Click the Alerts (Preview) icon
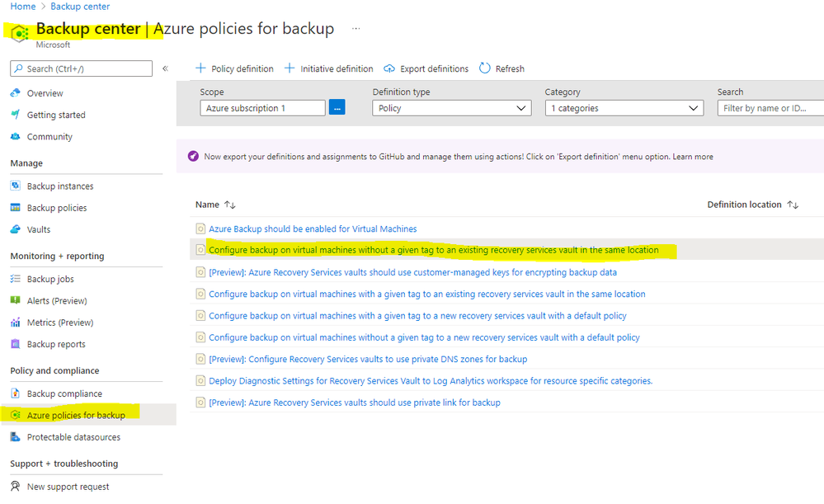The image size is (824, 504). click(15, 300)
